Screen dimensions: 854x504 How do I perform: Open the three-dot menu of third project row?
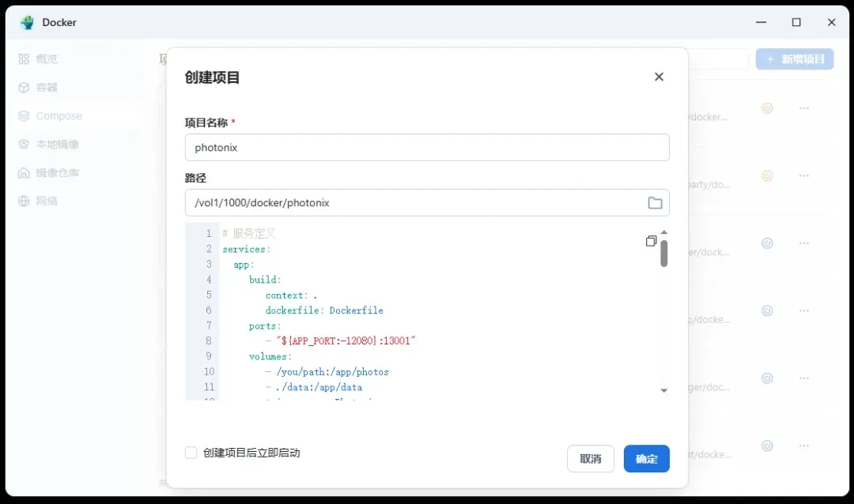click(804, 243)
